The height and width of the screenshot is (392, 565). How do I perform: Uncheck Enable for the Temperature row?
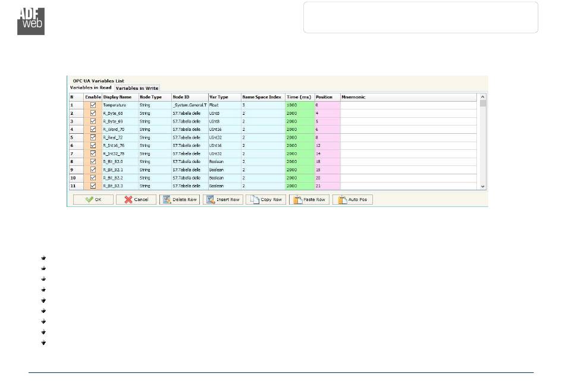pos(93,105)
